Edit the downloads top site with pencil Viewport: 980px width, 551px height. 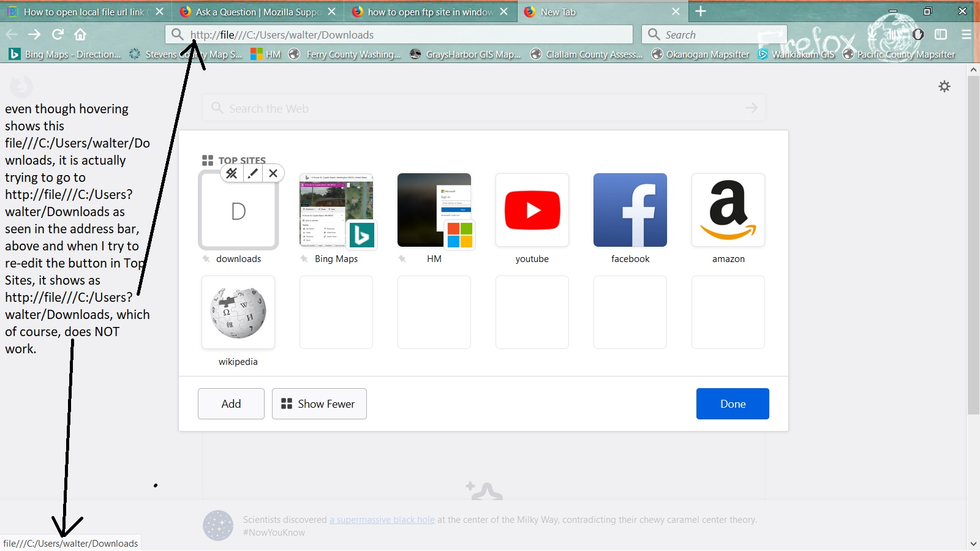pos(252,173)
